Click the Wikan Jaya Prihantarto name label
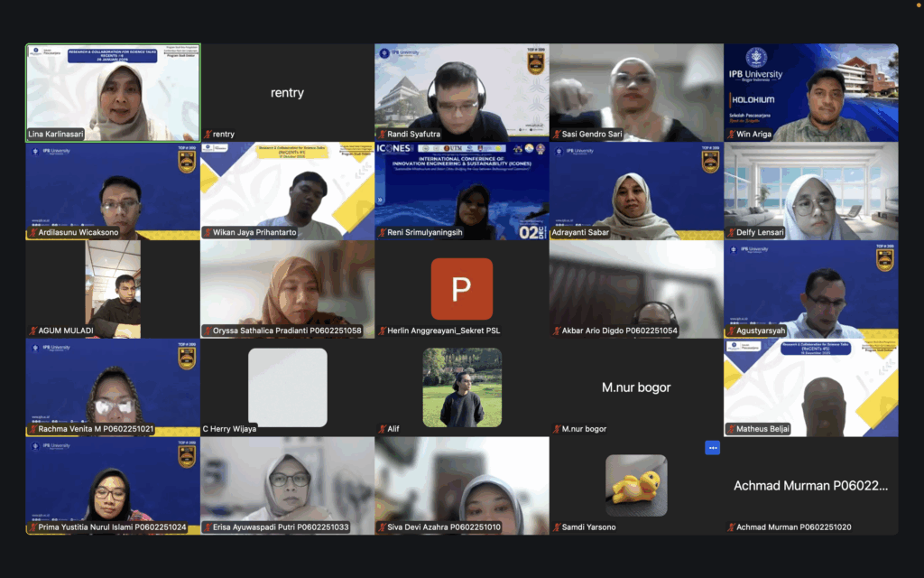The height and width of the screenshot is (578, 924). pos(254,233)
